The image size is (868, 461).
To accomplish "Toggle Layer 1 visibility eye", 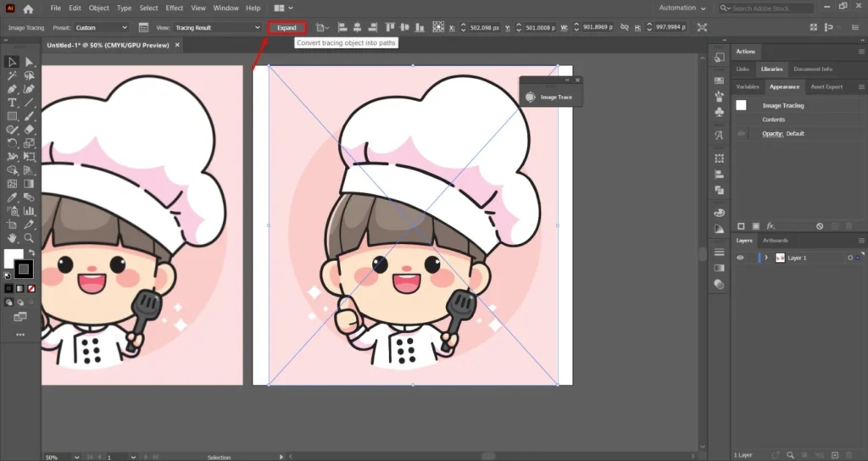I will [739, 258].
